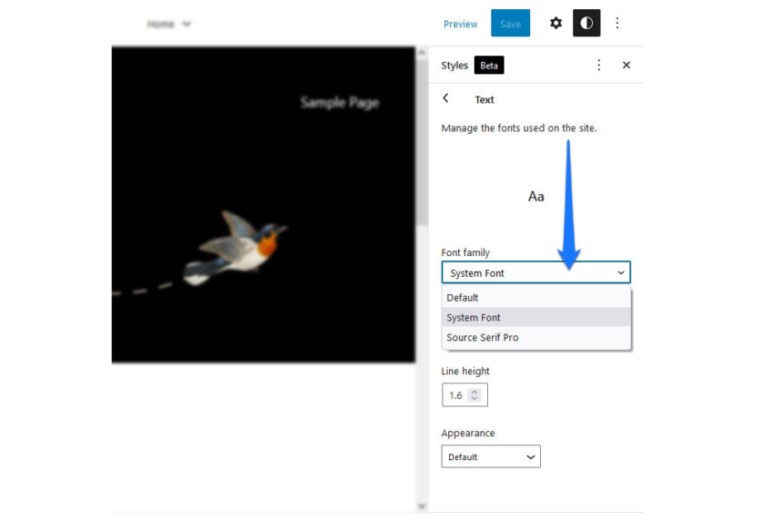Screen dimensions: 765x532
Task: Click the Preview link
Action: click(x=460, y=24)
